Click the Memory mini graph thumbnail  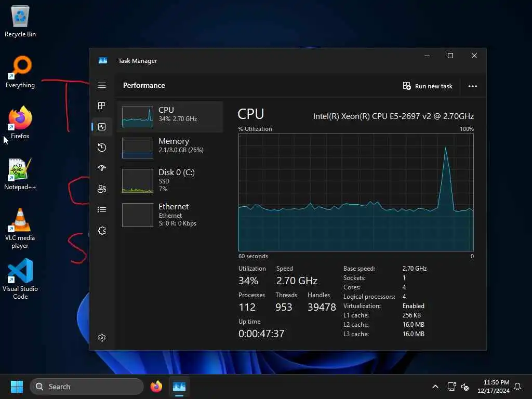click(137, 148)
